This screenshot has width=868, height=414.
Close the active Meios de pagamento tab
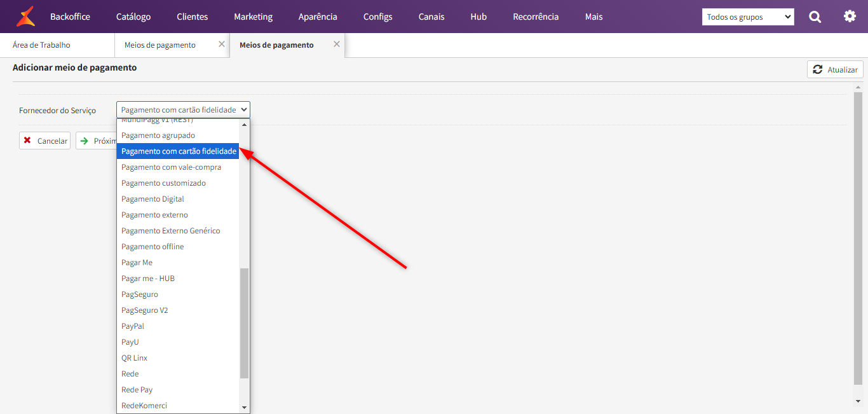(x=337, y=44)
